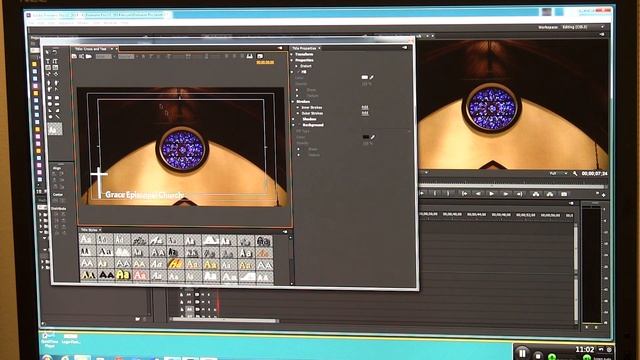
Task: Click the Grace Episcopal Church title text
Action: pos(144,195)
